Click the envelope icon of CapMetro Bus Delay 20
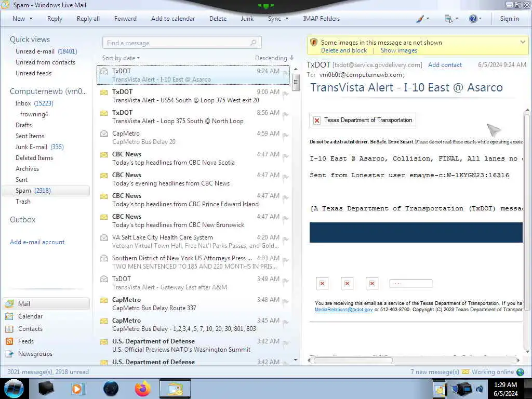The height and width of the screenshot is (399, 532). (x=104, y=134)
